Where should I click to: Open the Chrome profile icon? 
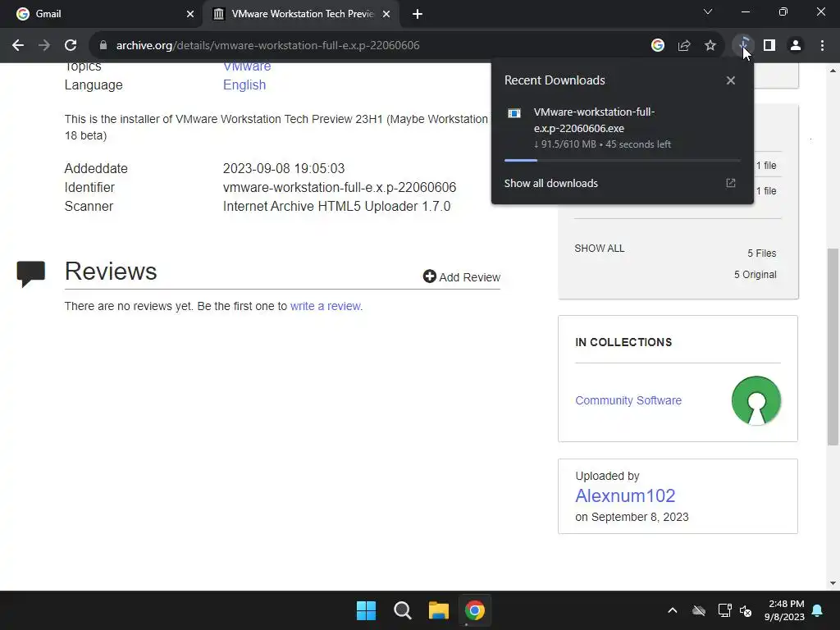click(x=796, y=46)
